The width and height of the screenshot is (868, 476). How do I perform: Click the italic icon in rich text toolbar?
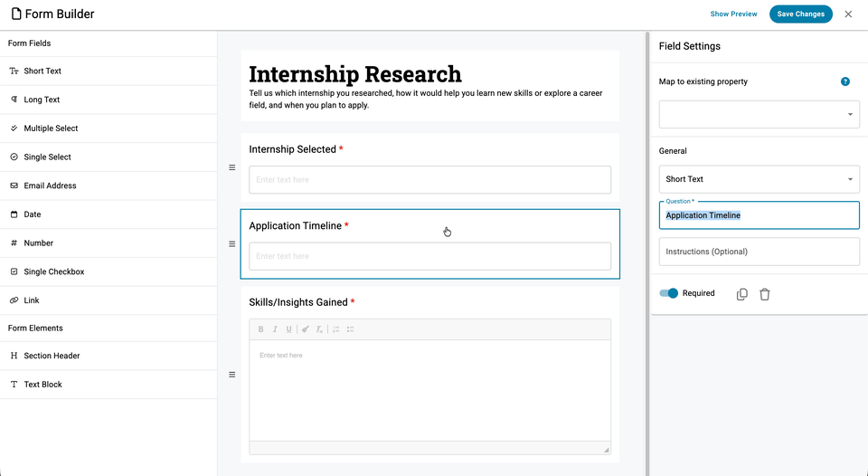pos(275,329)
